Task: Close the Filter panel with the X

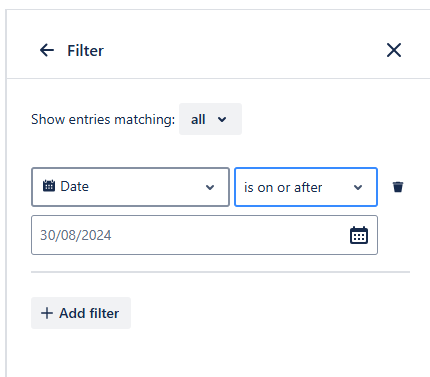Action: [394, 50]
